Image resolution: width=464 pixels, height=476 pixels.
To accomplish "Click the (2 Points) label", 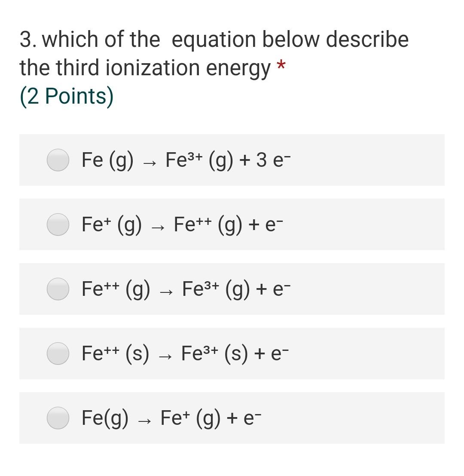I will [x=67, y=97].
